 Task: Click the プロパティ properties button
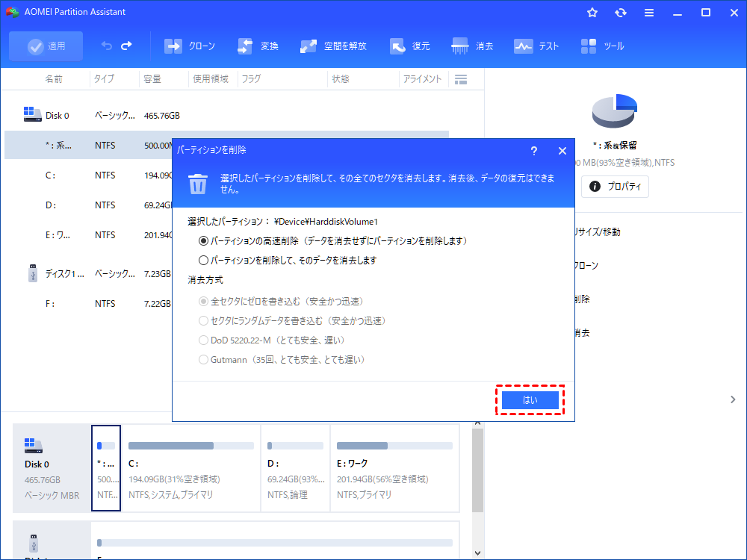point(615,186)
